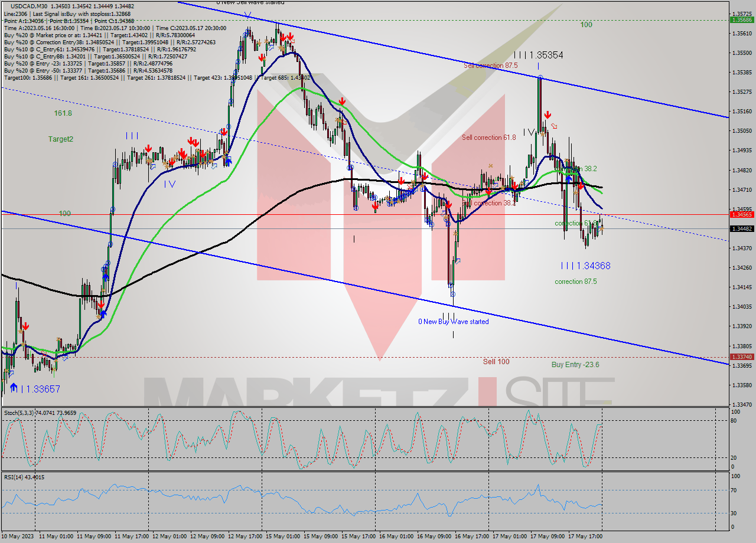Click the RSI 30 level axis value

pyautogui.click(x=735, y=513)
